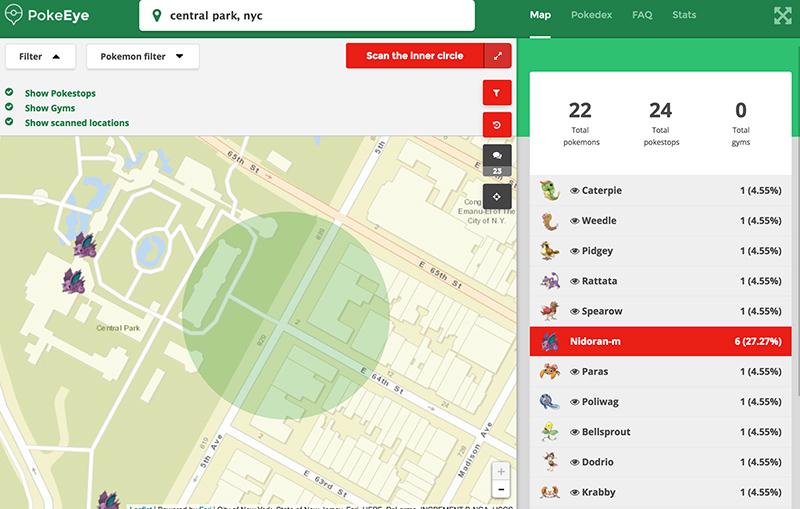
Task: Click the 0 Total gyms stat
Action: [x=741, y=123]
